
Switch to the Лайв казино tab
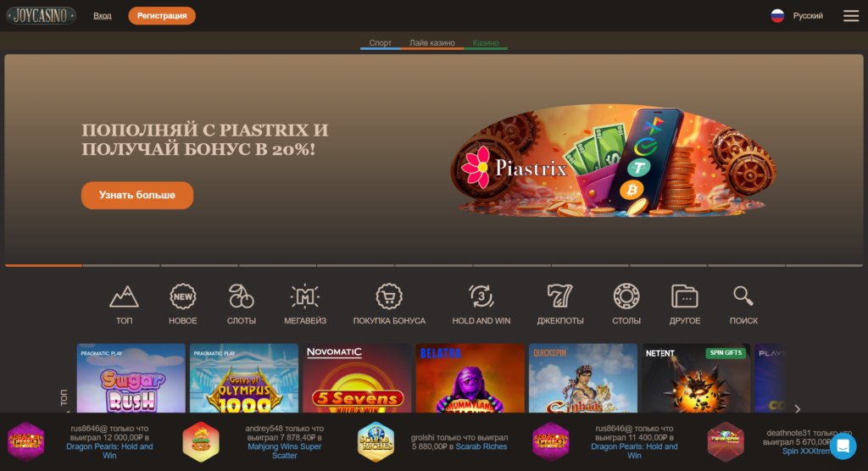(x=431, y=42)
